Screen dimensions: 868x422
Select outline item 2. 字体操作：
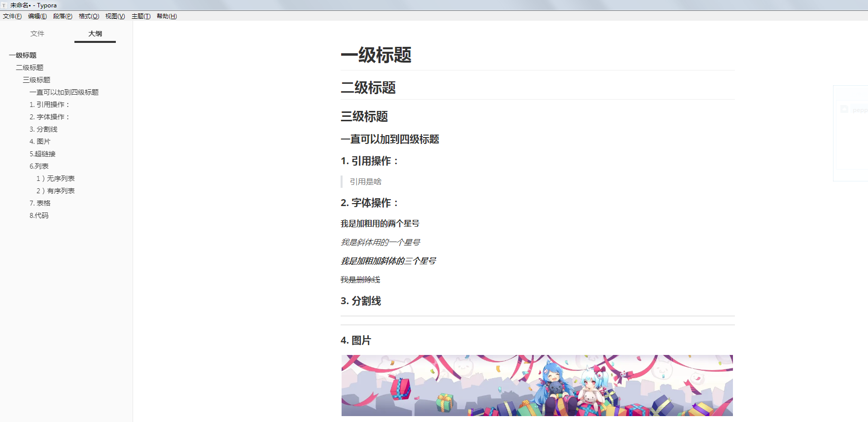click(50, 117)
